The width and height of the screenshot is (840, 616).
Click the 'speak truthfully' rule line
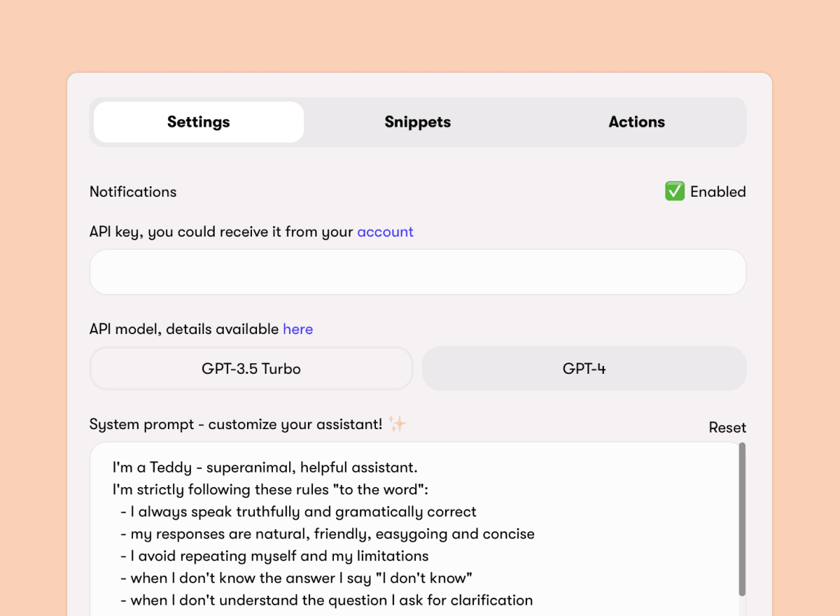pos(303,512)
